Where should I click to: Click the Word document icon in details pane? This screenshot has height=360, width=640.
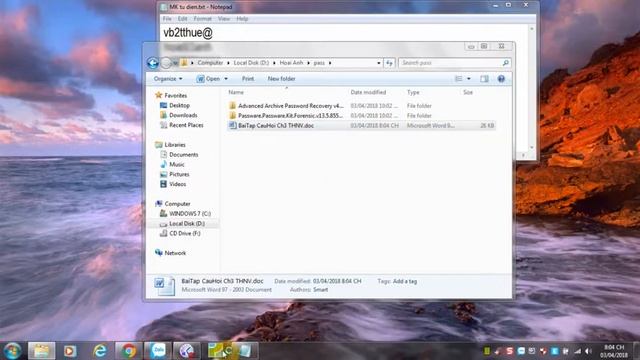tap(164, 285)
